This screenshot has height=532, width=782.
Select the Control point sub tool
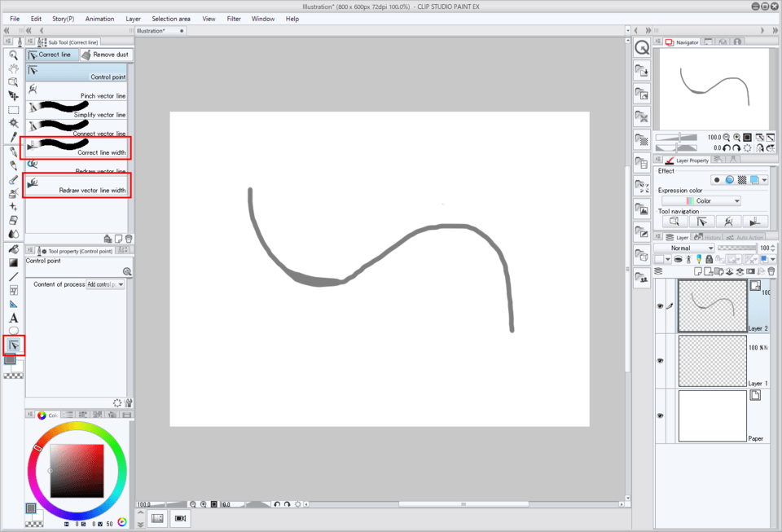point(77,75)
